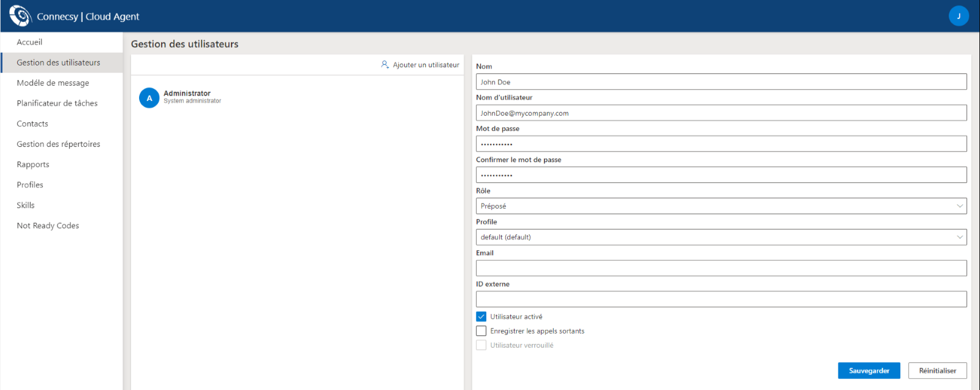Click the Profile dropdown chevron arrow
The height and width of the screenshot is (390, 980).
point(960,237)
